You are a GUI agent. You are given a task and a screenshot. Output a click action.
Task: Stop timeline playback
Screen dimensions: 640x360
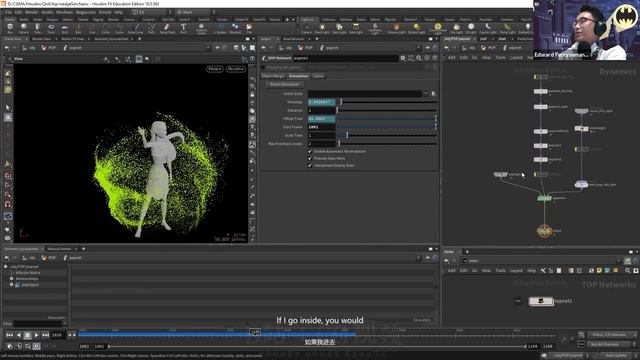click(27, 335)
